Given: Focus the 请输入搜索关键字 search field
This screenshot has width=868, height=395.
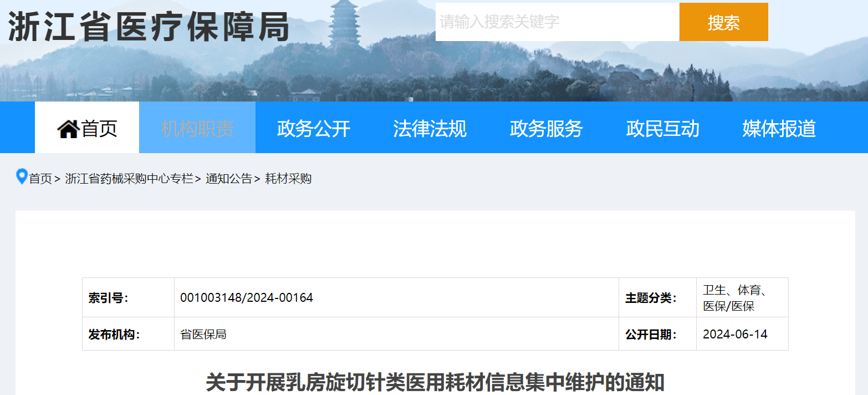Looking at the screenshot, I should (x=556, y=22).
